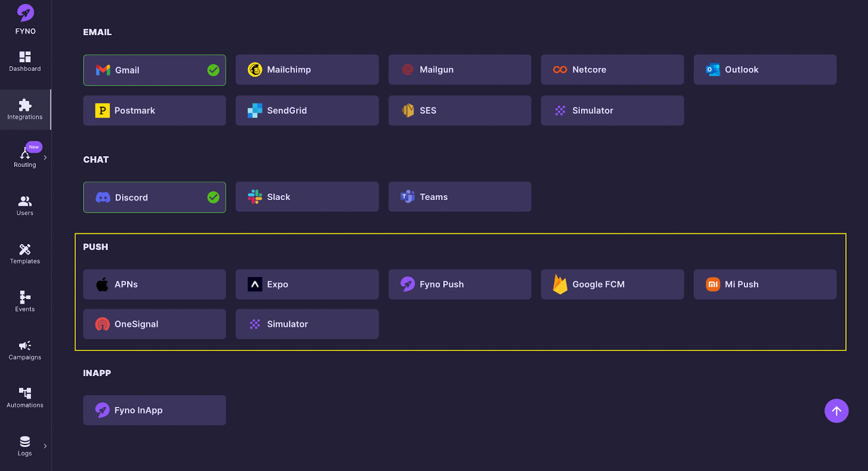The width and height of the screenshot is (868, 471).
Task: Click the Users sidebar icon
Action: (25, 205)
